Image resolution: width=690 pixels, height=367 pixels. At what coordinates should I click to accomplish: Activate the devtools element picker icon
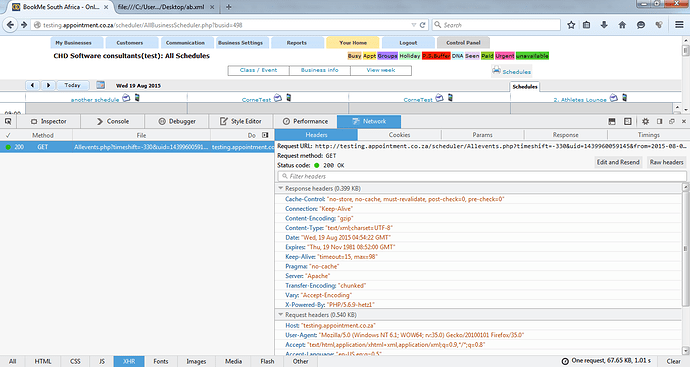pyautogui.click(x=8, y=121)
